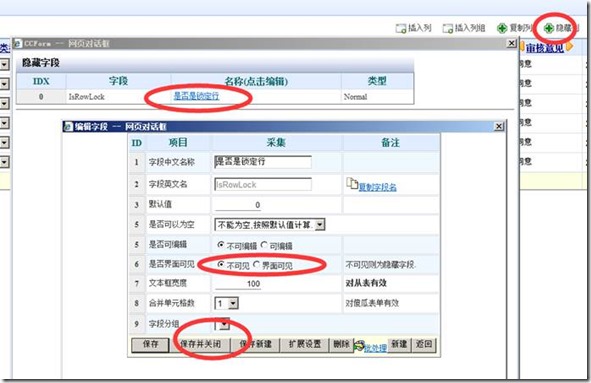Click the icon left of 批处理
The height and width of the screenshot is (383, 591).
pos(359,345)
